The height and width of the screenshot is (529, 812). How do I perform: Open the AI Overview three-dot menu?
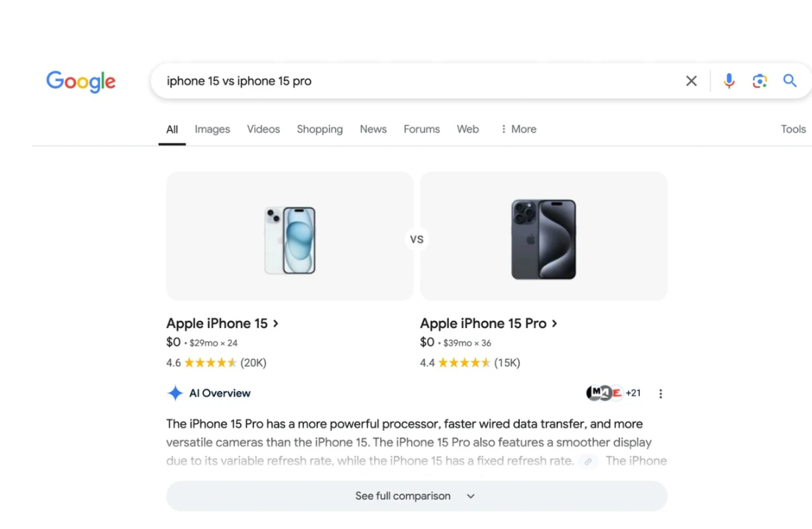tap(660, 394)
